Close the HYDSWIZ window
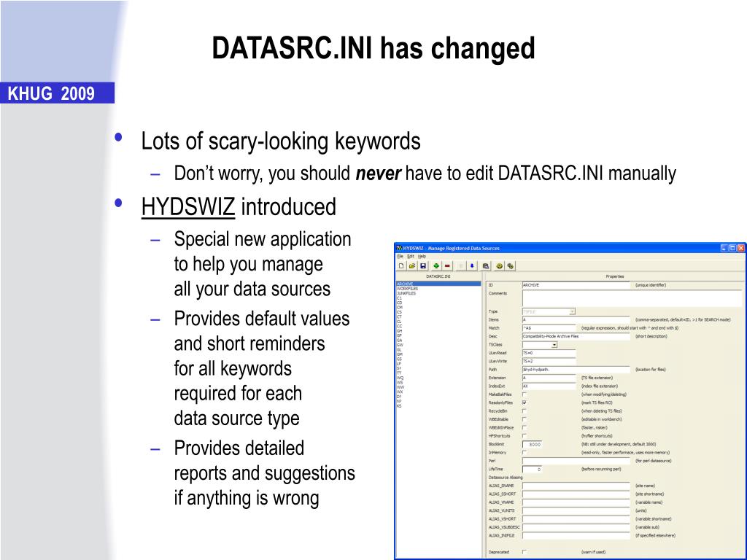 (x=740, y=248)
